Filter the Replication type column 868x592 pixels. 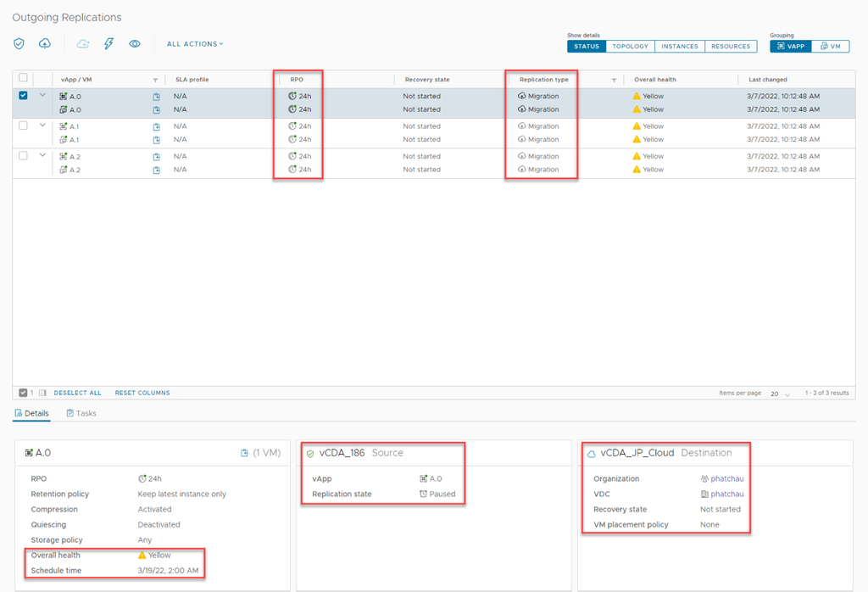click(x=614, y=80)
